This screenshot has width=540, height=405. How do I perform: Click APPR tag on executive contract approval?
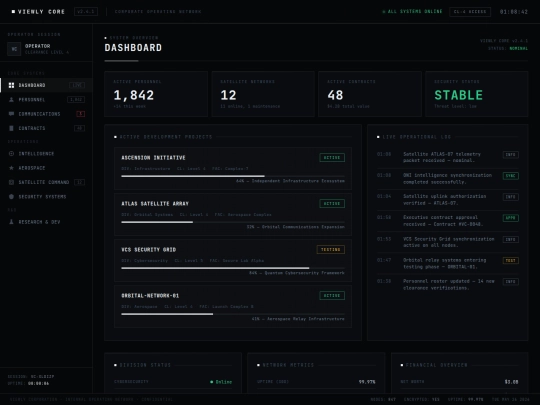511,218
